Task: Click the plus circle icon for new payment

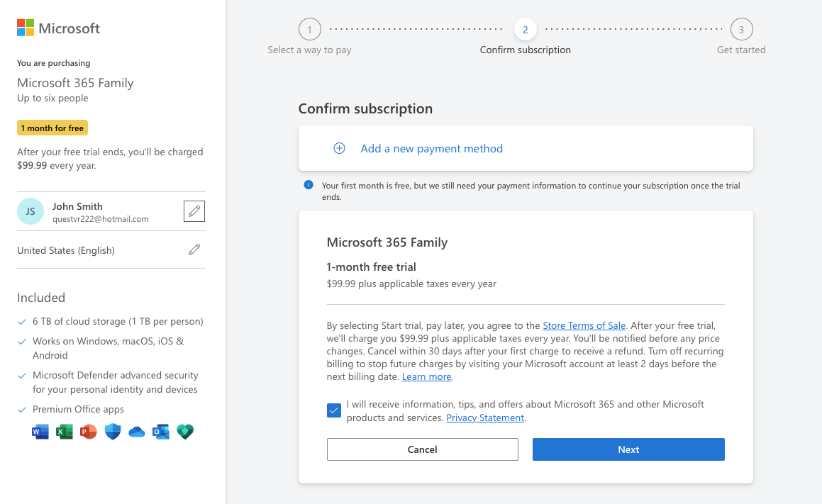Action: pos(339,148)
